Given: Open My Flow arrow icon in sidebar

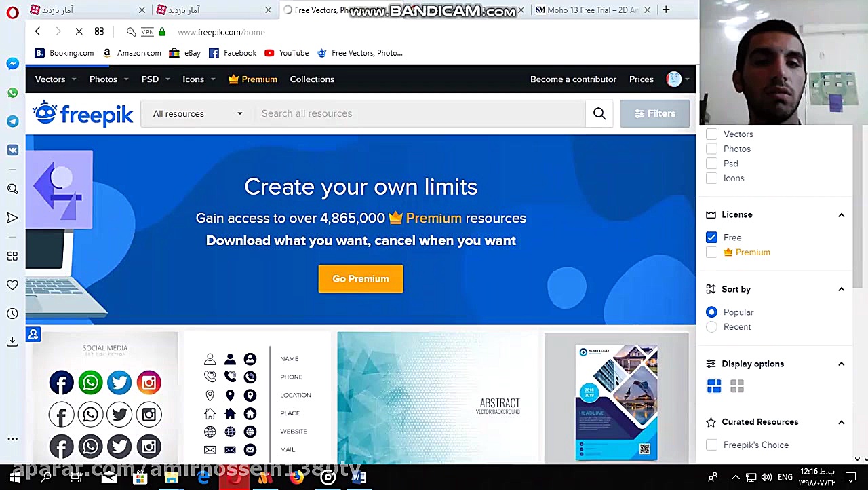Looking at the screenshot, I should [x=12, y=218].
